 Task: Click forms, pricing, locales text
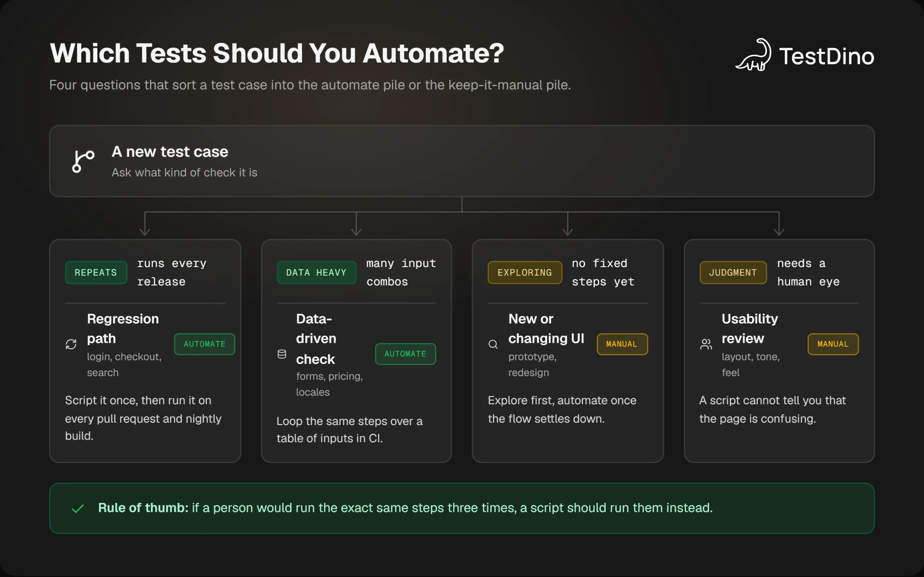pyautogui.click(x=330, y=384)
